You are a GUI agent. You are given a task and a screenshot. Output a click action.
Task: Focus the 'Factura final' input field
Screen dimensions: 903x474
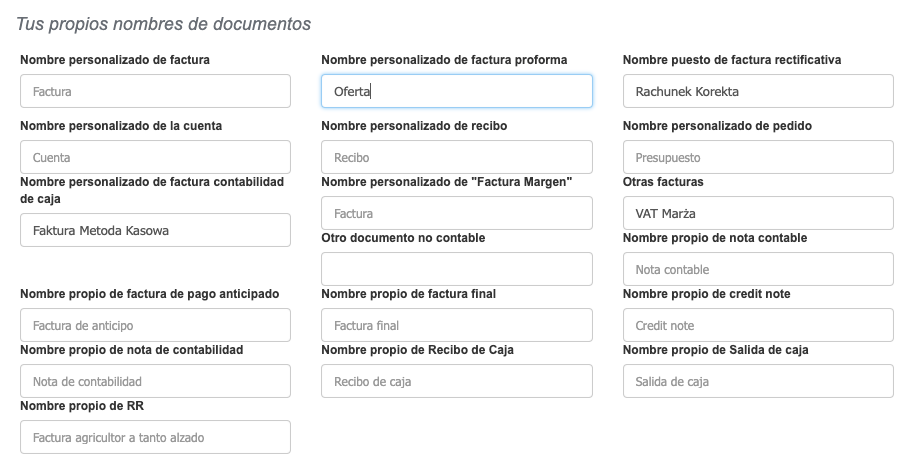point(456,326)
